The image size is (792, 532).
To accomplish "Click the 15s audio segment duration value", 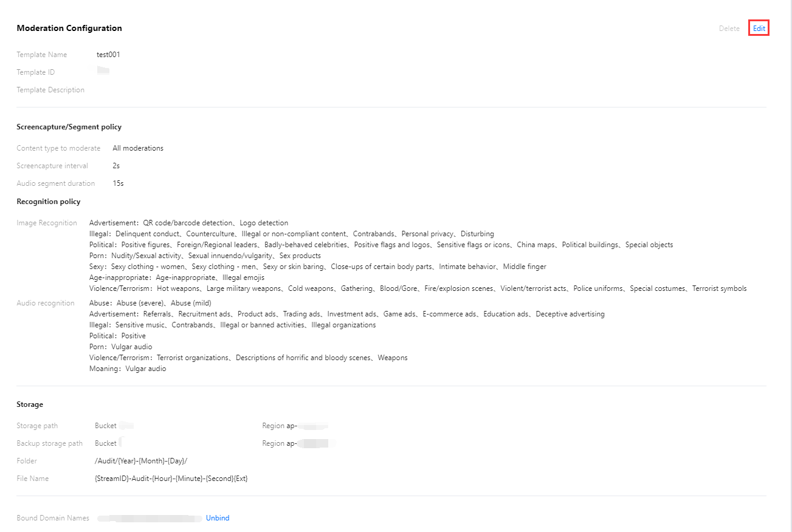I will tap(118, 183).
